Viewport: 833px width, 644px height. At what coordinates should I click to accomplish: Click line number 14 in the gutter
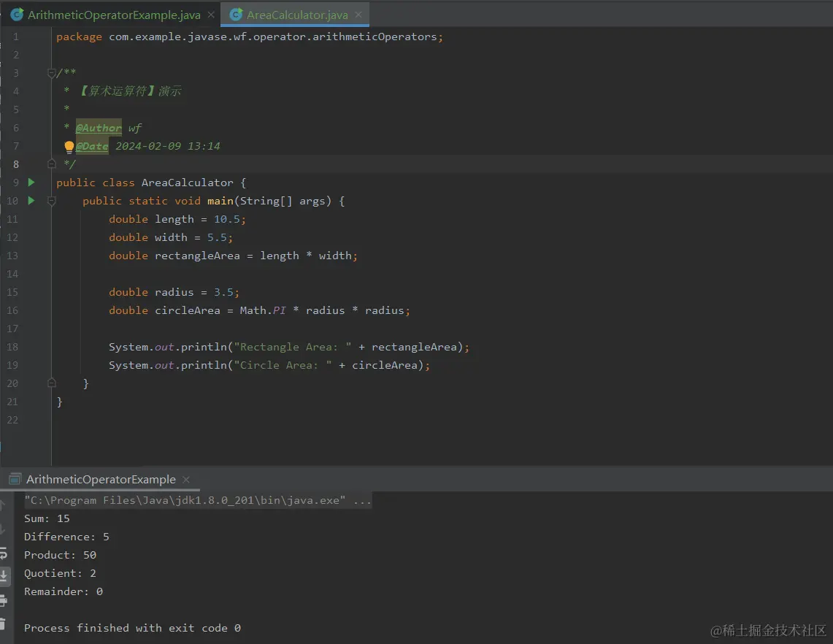click(12, 274)
